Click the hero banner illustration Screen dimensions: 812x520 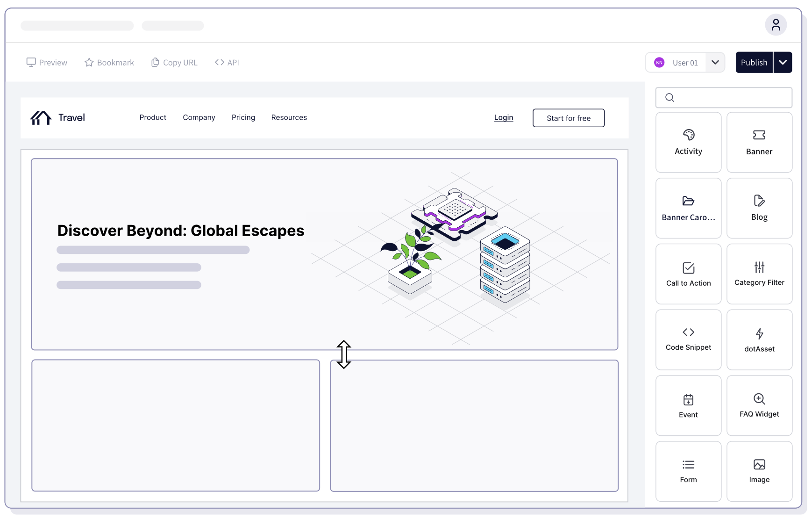(x=460, y=259)
